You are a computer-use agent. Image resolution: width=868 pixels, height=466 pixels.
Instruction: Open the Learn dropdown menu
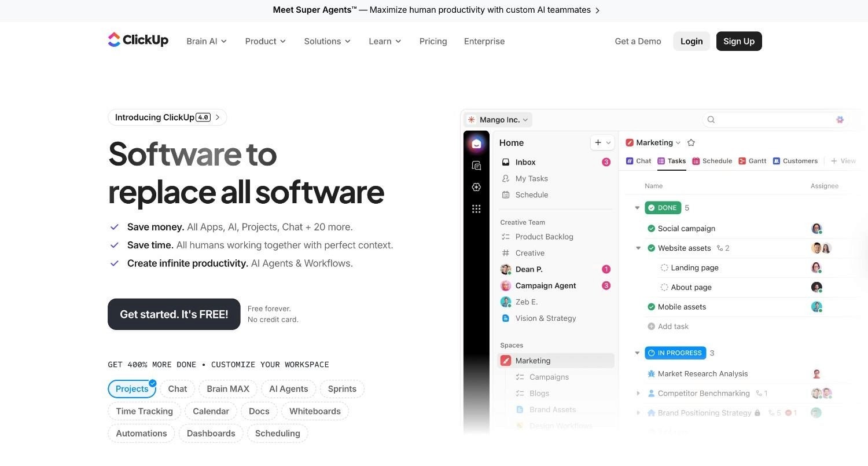click(x=385, y=41)
